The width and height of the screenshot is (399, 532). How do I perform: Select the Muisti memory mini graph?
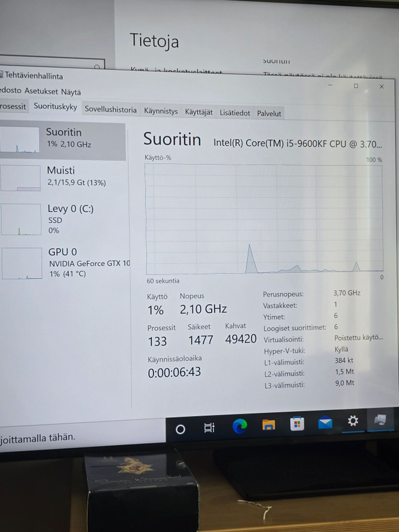(21, 178)
